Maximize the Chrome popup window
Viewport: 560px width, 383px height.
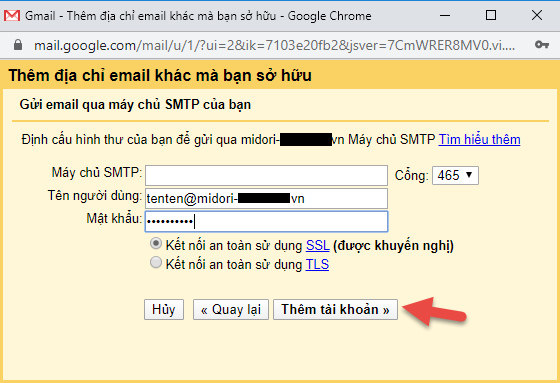point(491,15)
